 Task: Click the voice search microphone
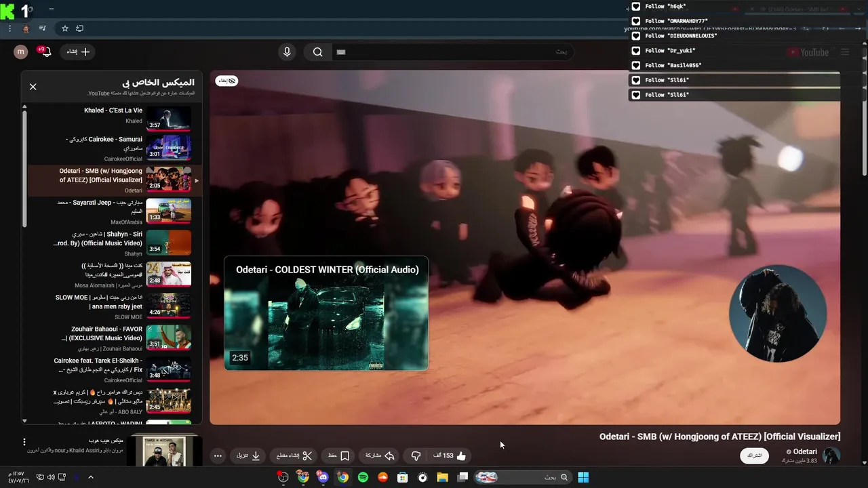coord(287,52)
